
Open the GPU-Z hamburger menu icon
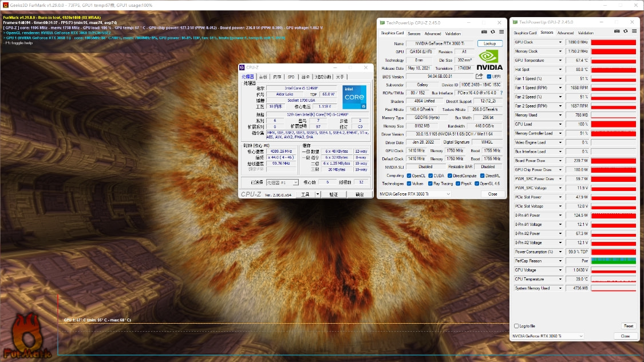[502, 32]
